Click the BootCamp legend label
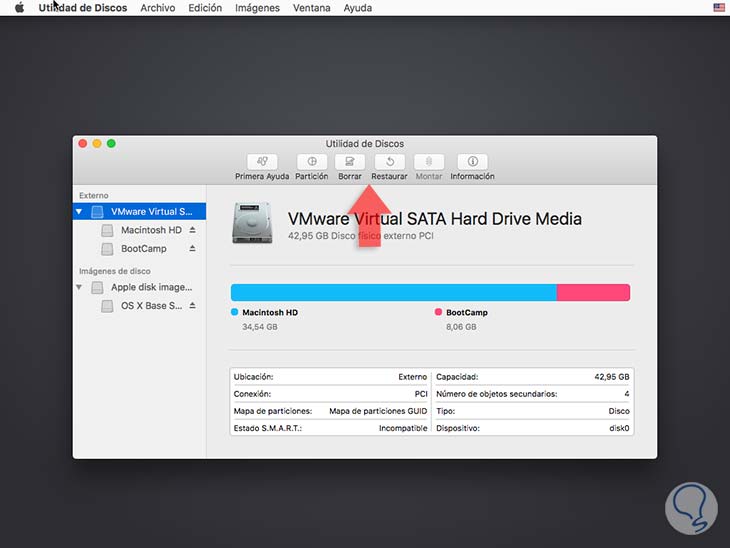 (x=466, y=312)
